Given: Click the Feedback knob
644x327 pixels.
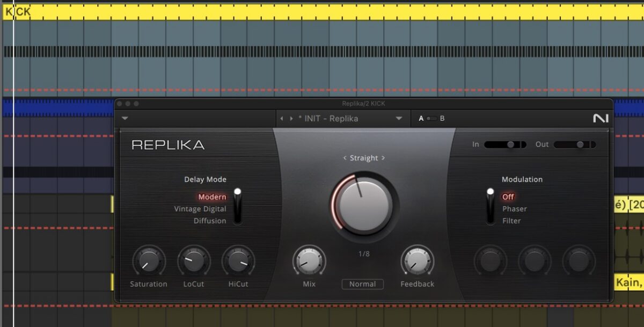Looking at the screenshot, I should point(417,261).
